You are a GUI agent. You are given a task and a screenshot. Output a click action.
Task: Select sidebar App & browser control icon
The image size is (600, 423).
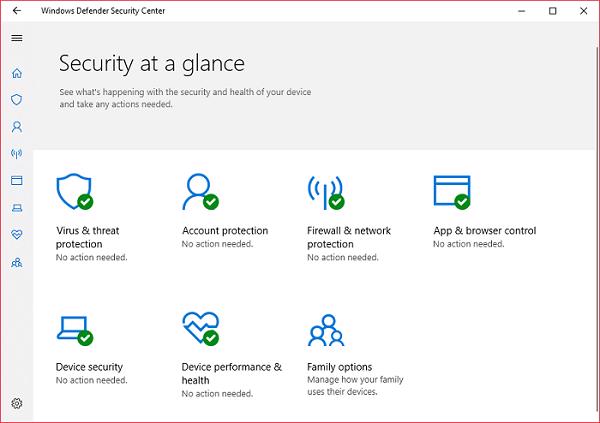17,181
